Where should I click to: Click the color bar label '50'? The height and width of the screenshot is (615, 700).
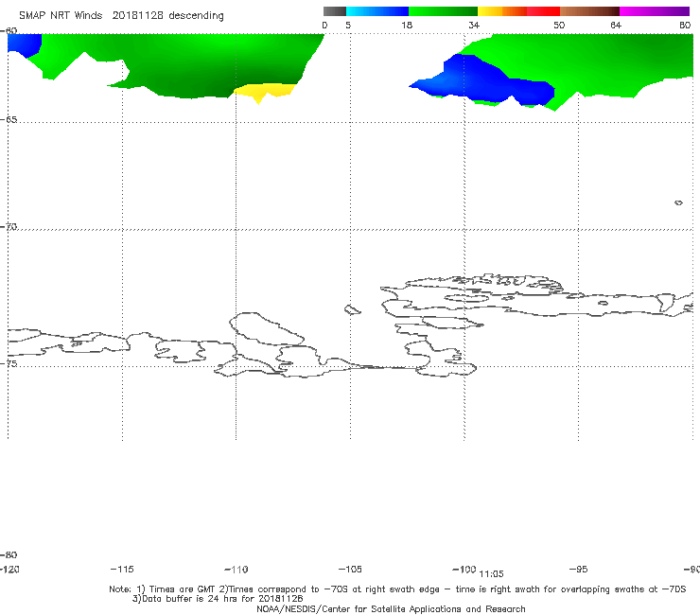pyautogui.click(x=559, y=25)
